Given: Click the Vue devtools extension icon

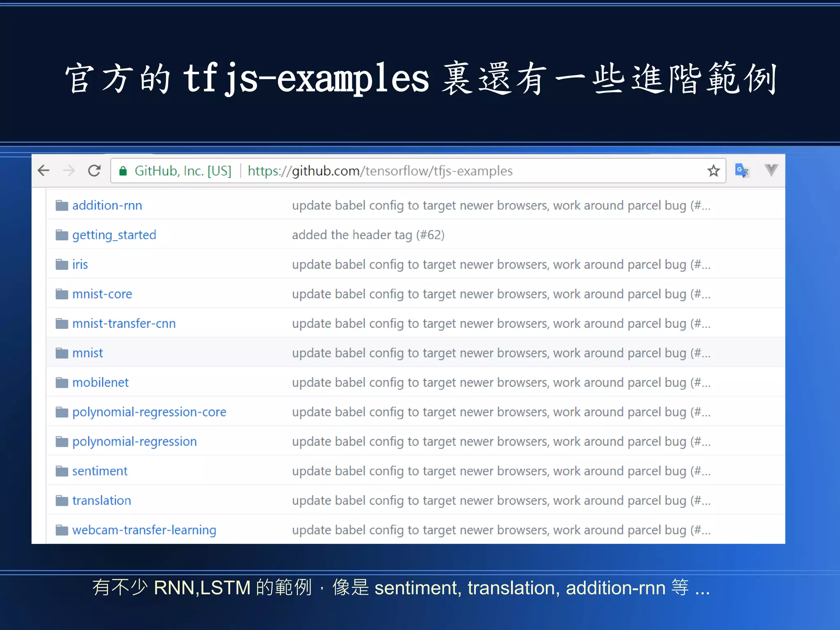Looking at the screenshot, I should click(771, 170).
